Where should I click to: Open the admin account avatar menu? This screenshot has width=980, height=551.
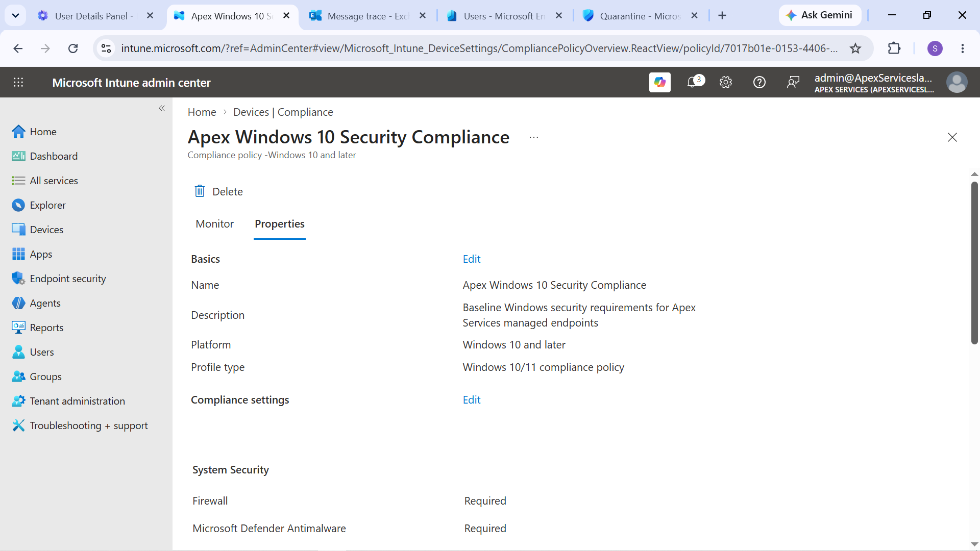point(957,82)
